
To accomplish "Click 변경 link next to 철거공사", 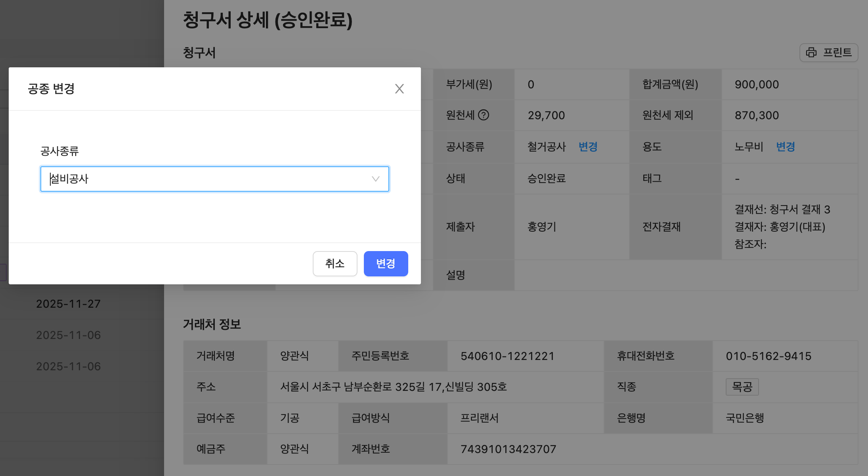I will point(588,147).
